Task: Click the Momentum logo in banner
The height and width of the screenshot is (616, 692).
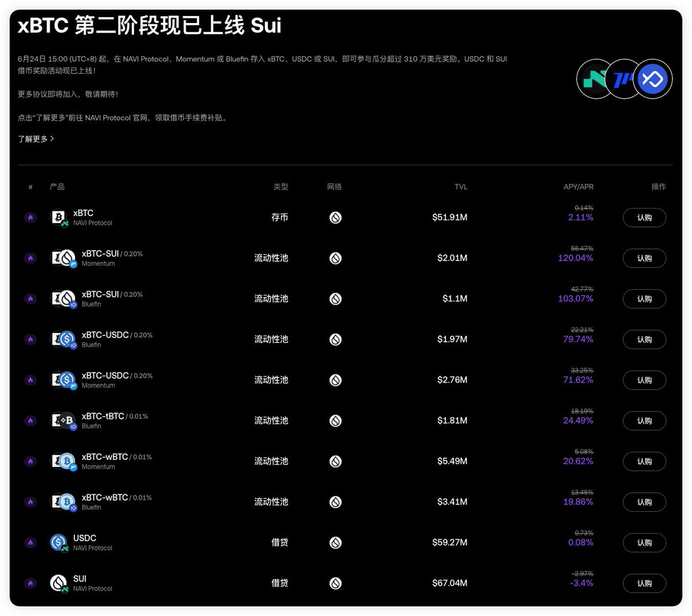Action: pos(623,79)
